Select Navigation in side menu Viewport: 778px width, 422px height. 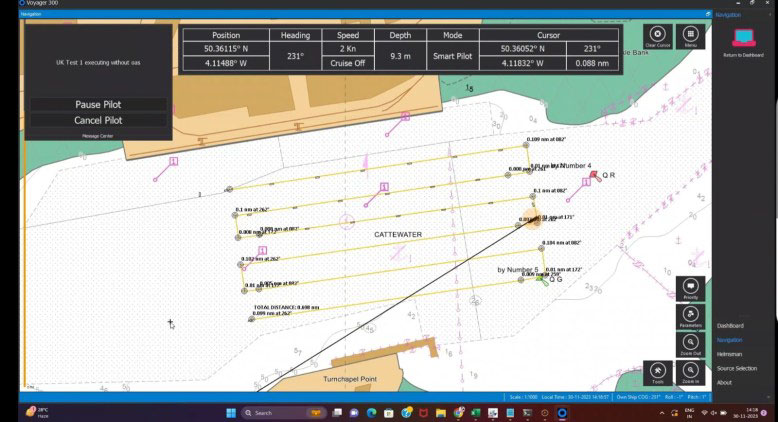(729, 340)
